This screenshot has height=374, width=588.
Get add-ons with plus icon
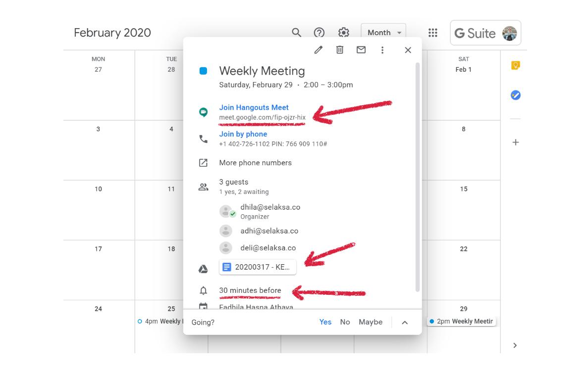pos(516,142)
